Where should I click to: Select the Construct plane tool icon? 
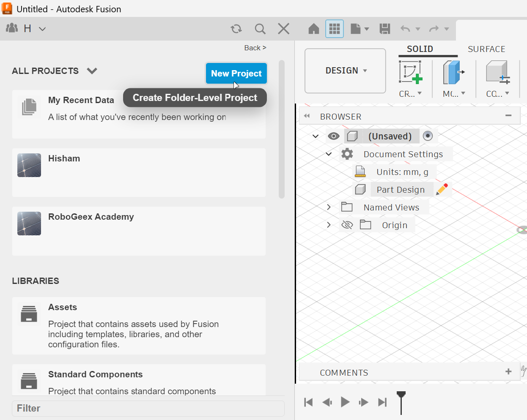tap(498, 72)
